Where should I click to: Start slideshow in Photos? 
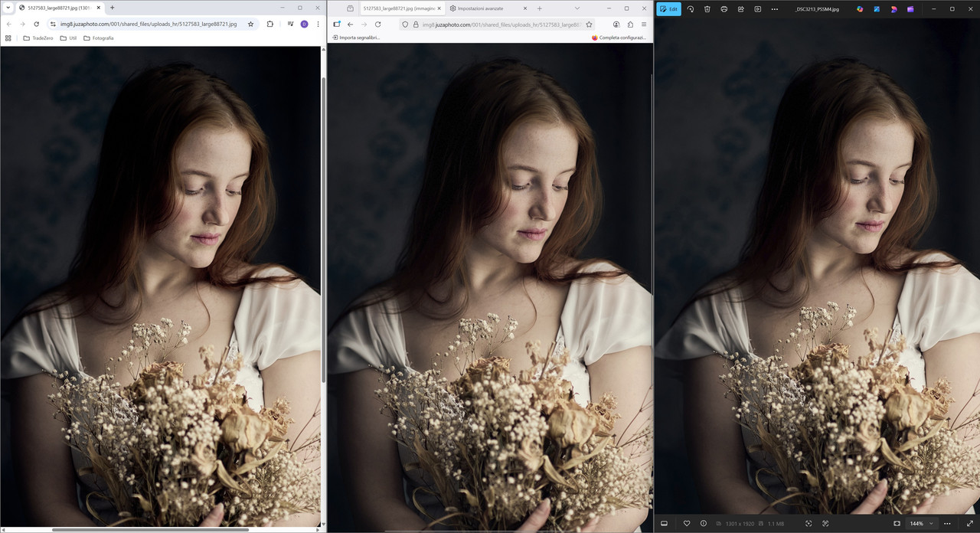(x=758, y=9)
